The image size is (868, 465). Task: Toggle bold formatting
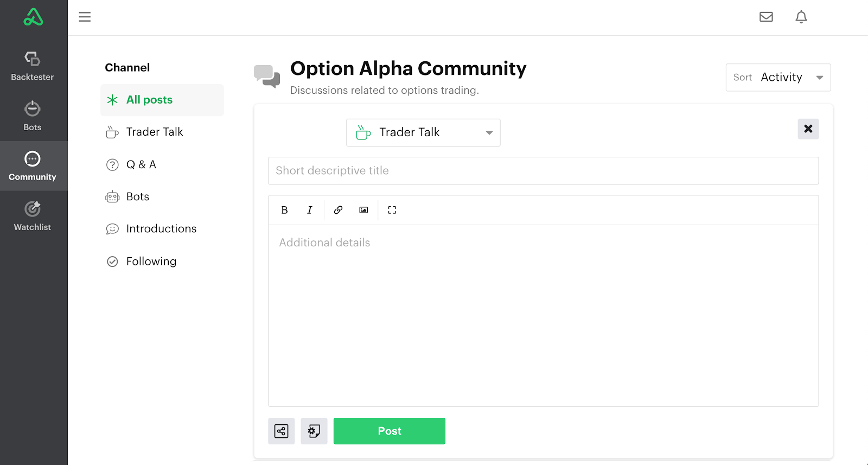(284, 210)
